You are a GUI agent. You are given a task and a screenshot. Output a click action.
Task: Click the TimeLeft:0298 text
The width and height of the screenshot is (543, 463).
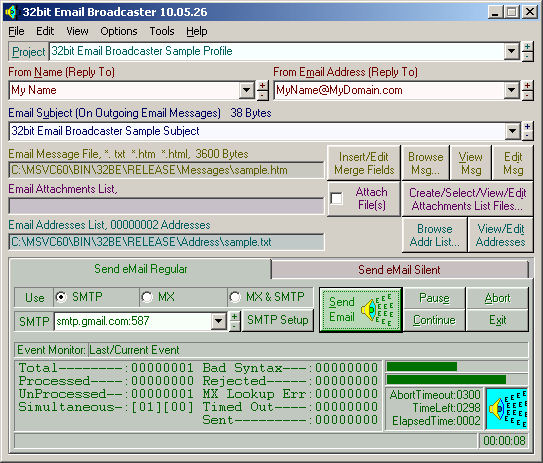tap(446, 408)
